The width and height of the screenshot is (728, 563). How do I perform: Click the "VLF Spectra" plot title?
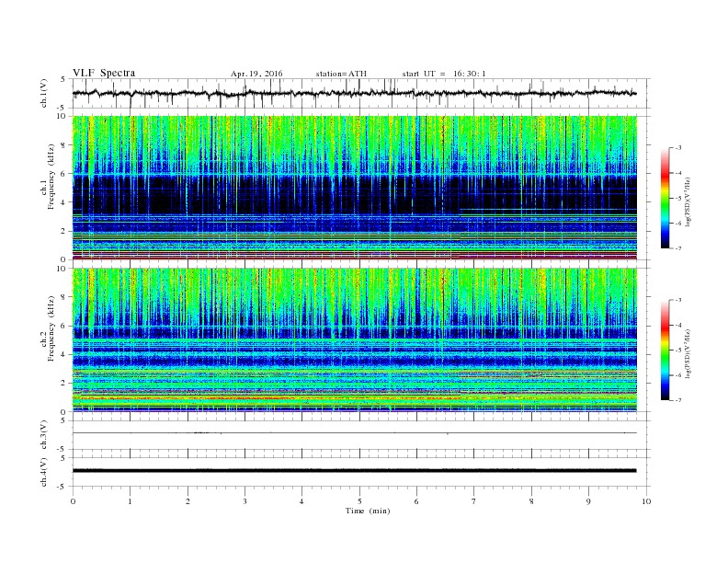tap(104, 73)
